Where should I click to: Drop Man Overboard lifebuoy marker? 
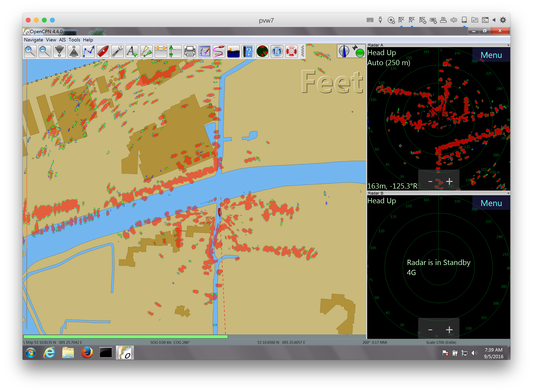tap(291, 51)
